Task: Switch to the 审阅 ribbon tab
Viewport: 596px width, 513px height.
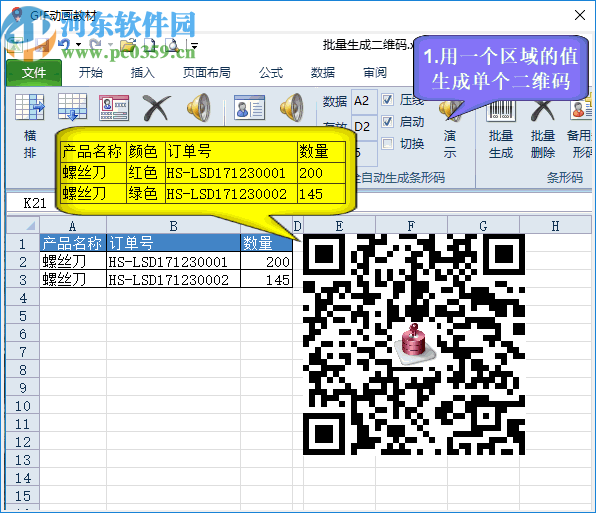Action: (375, 72)
